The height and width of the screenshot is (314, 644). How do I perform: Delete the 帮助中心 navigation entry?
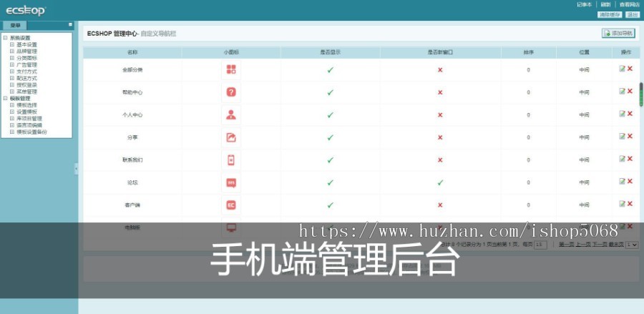[x=630, y=91]
